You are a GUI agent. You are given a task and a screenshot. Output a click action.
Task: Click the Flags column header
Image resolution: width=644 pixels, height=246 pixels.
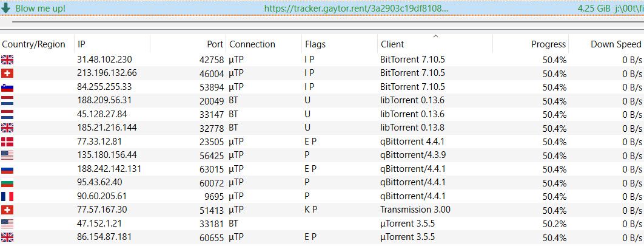point(315,44)
